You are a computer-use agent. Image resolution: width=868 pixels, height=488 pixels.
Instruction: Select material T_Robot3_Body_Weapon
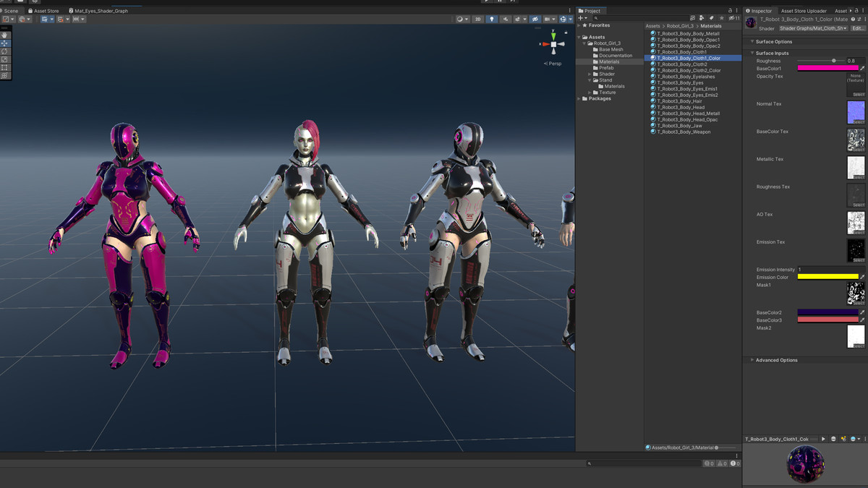[x=684, y=132]
